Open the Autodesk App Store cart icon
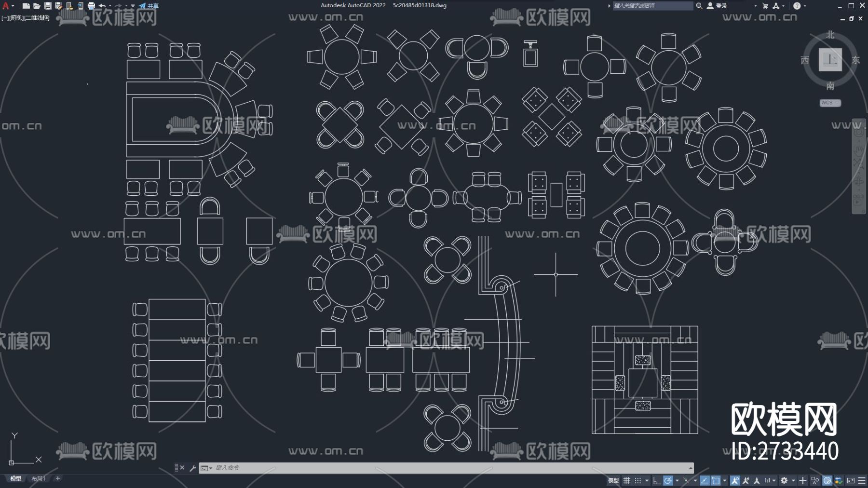 765,6
